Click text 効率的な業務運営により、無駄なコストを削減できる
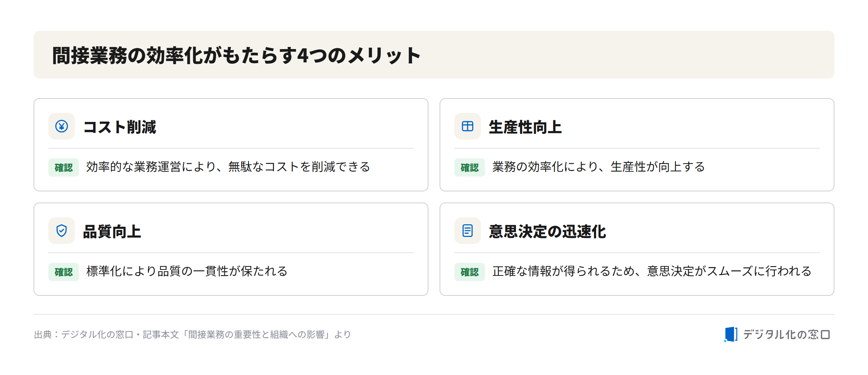The image size is (868, 375). click(228, 167)
